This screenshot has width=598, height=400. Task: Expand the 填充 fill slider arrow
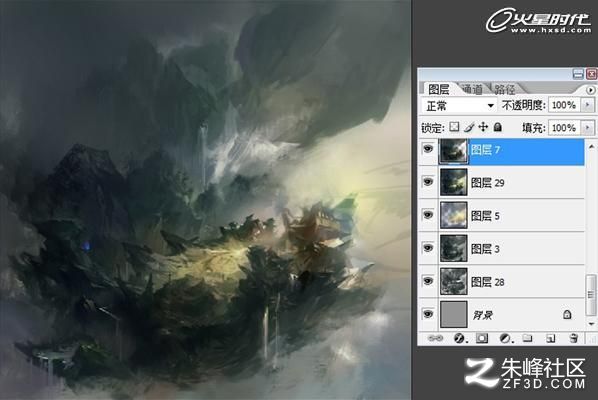pyautogui.click(x=587, y=127)
